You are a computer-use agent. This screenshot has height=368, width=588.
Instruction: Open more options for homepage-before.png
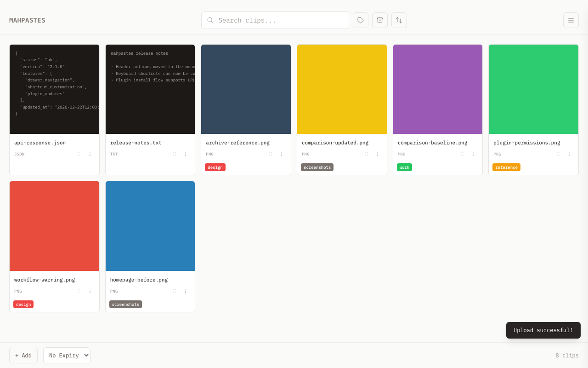point(186,291)
